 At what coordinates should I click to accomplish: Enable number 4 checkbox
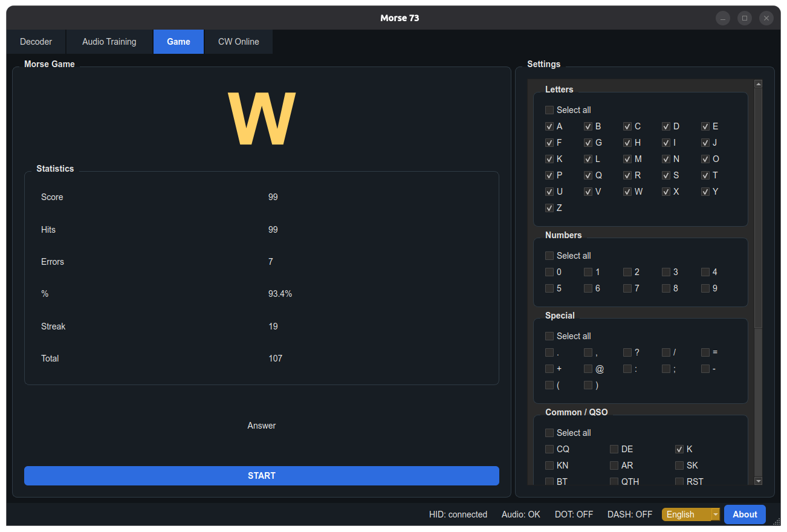[705, 272]
